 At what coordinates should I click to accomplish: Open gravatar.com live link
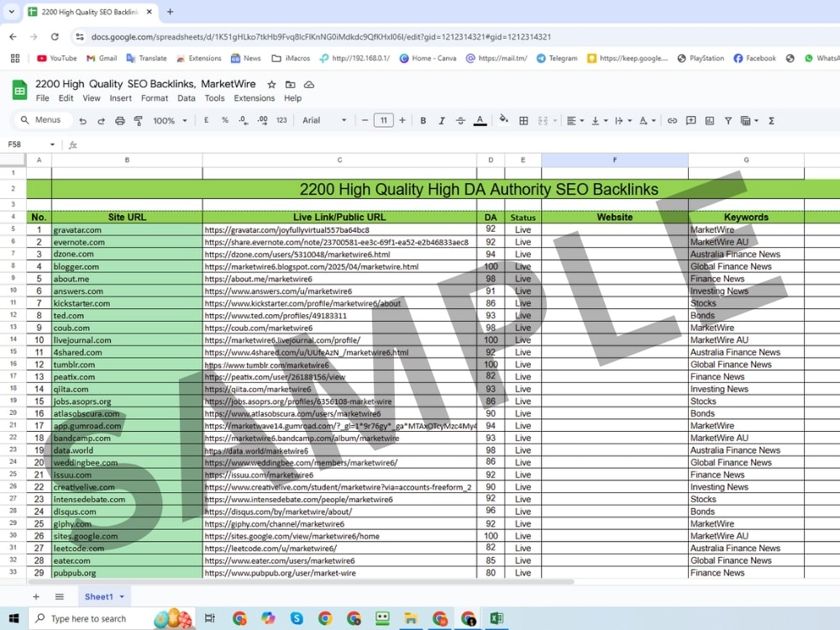pyautogui.click(x=286, y=230)
